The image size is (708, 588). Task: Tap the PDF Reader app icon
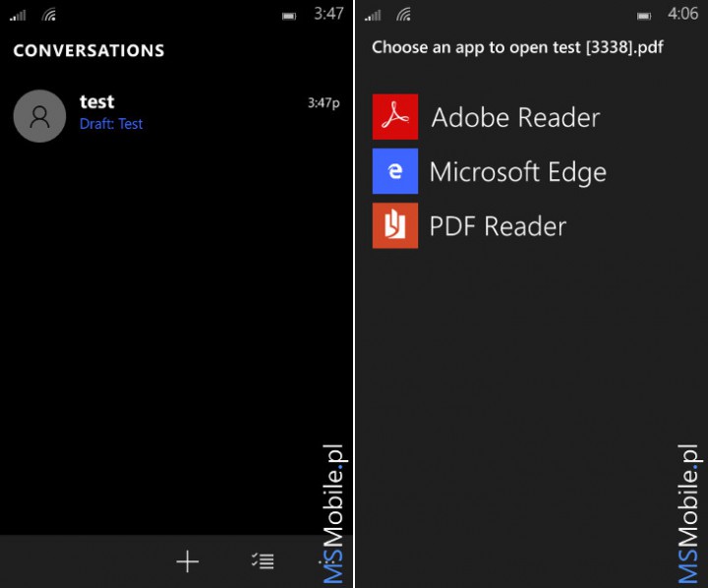tap(395, 225)
